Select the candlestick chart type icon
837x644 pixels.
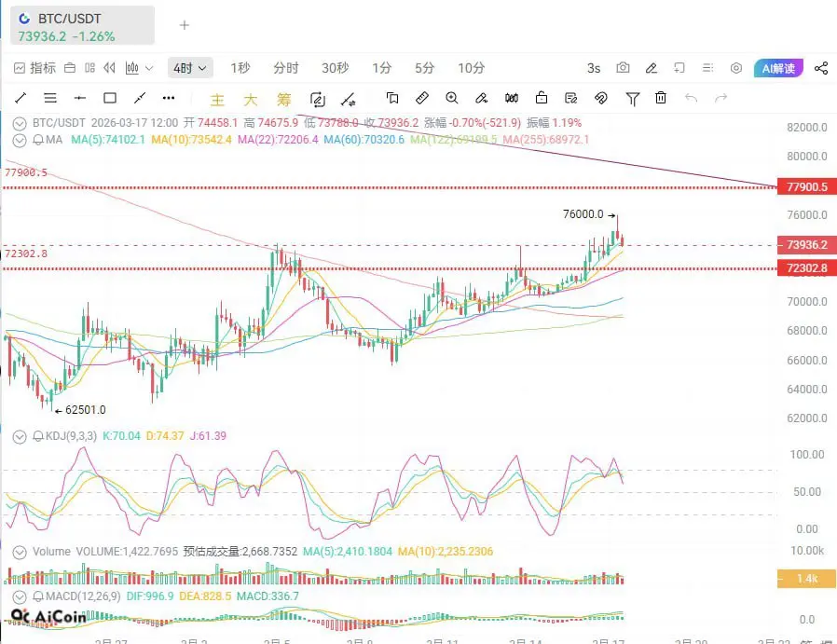(x=131, y=68)
